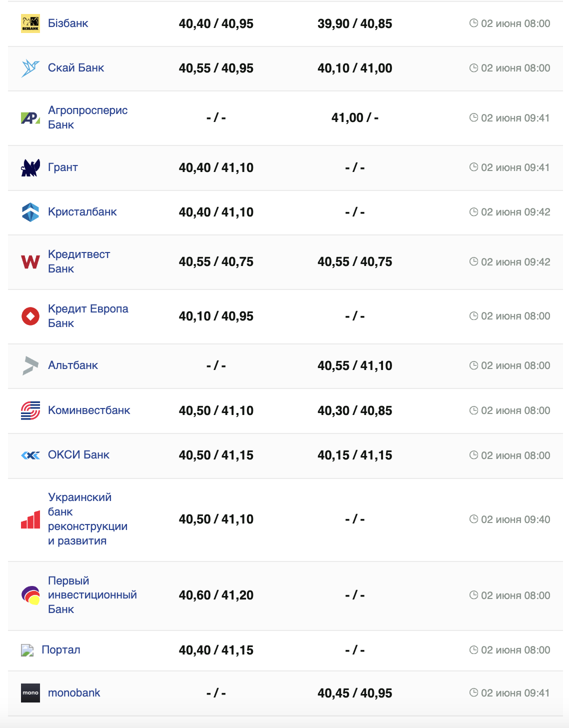Click the Бізбанк logo icon
Image resolution: width=569 pixels, height=728 pixels.
click(x=30, y=23)
